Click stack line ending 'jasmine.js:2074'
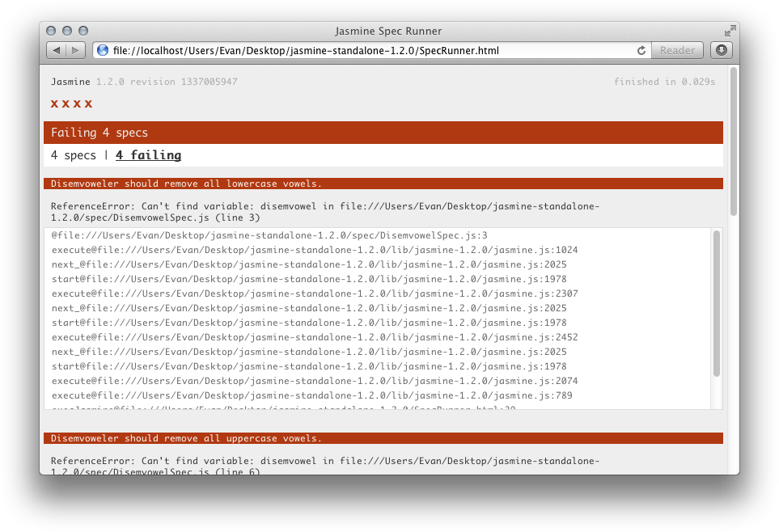779x532 pixels. tap(315, 381)
